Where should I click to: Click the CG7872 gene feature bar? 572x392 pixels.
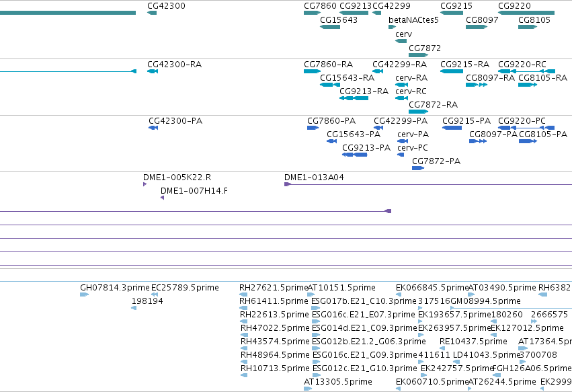pyautogui.click(x=418, y=55)
